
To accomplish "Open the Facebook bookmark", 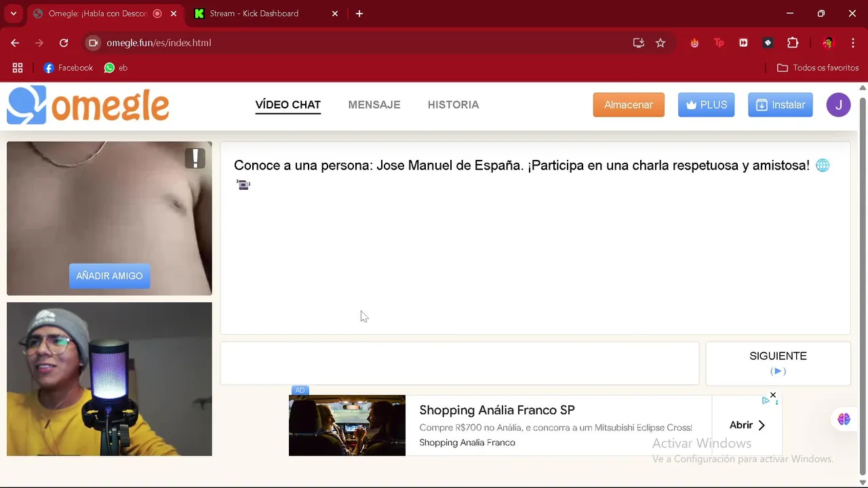I will pos(68,68).
